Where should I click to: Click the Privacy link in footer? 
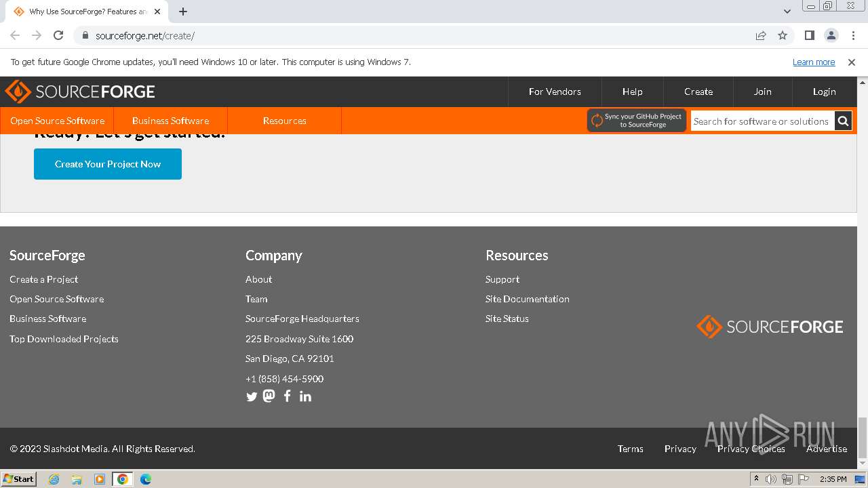680,449
